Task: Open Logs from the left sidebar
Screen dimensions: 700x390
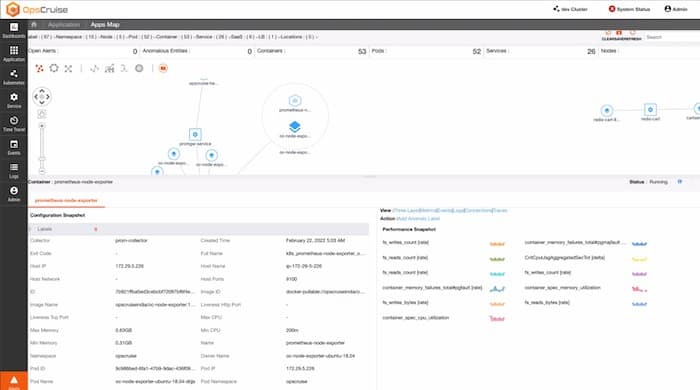Action: [x=14, y=170]
